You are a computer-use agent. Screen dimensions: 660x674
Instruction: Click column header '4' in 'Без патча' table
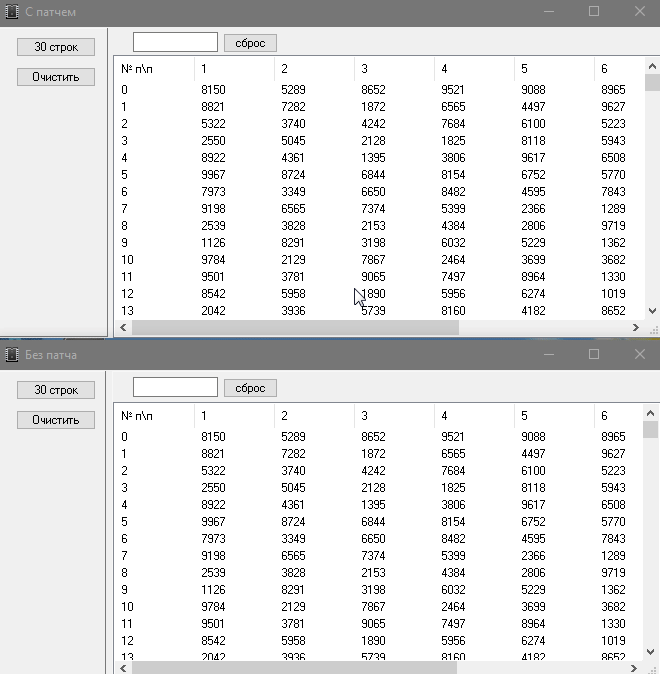pyautogui.click(x=474, y=416)
